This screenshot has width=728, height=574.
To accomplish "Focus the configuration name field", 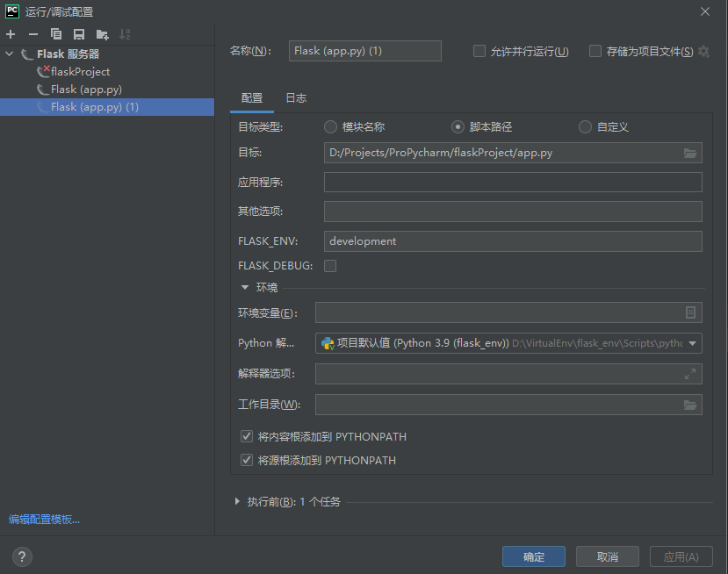I will [365, 51].
